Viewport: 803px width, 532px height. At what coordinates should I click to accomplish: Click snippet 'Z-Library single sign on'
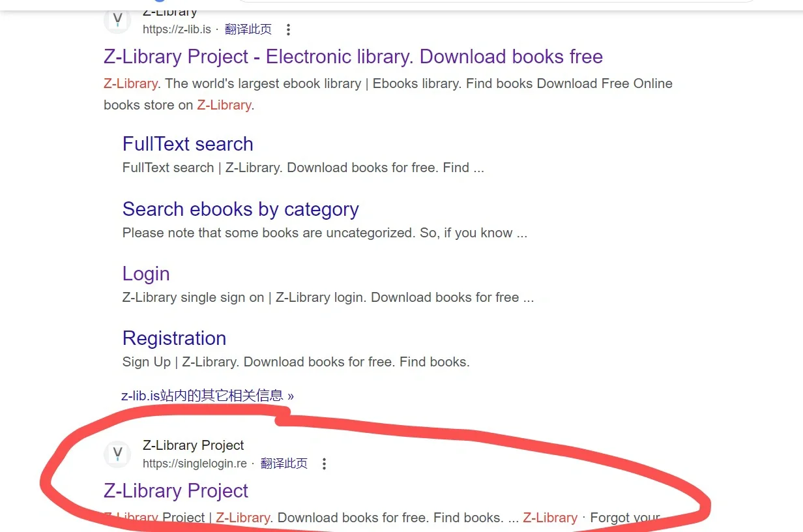coord(194,297)
